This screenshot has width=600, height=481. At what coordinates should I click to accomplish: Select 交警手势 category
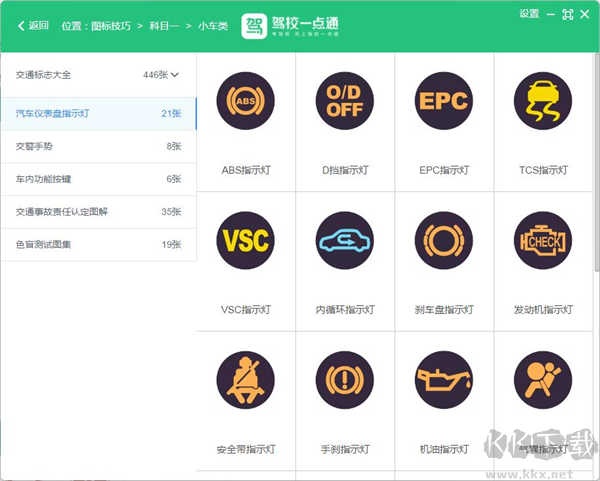click(99, 147)
